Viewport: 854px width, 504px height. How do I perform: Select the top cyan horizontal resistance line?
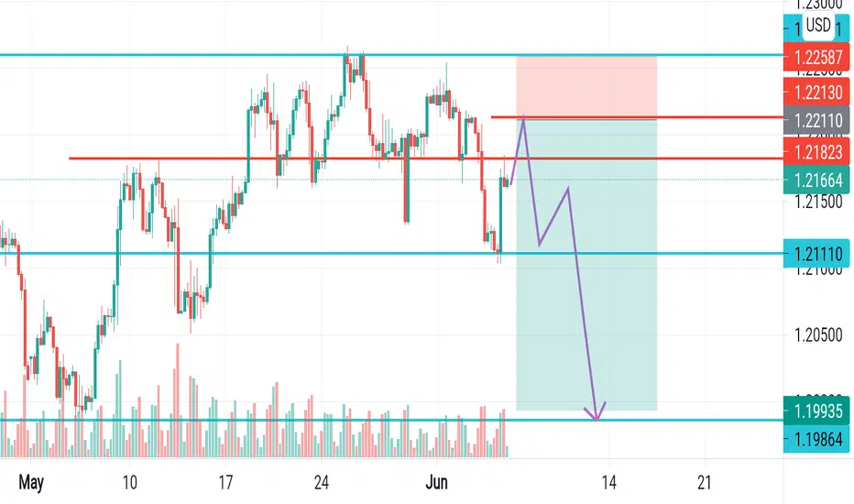pyautogui.click(x=391, y=55)
